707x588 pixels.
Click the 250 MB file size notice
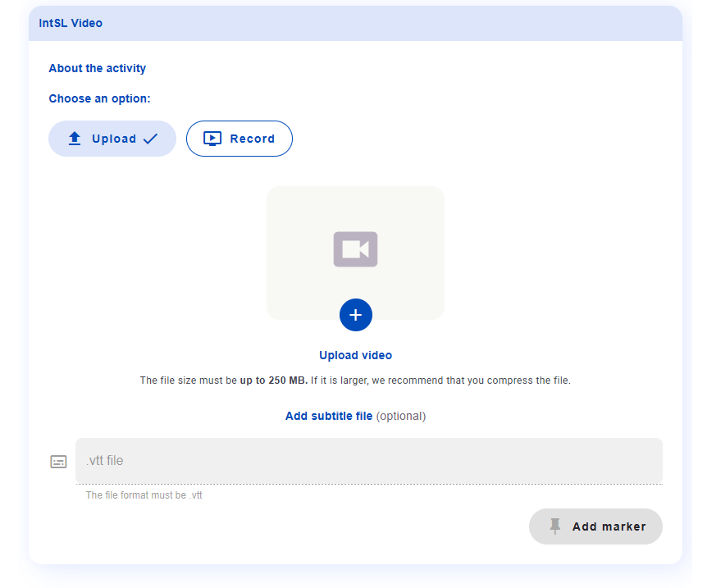tap(355, 381)
